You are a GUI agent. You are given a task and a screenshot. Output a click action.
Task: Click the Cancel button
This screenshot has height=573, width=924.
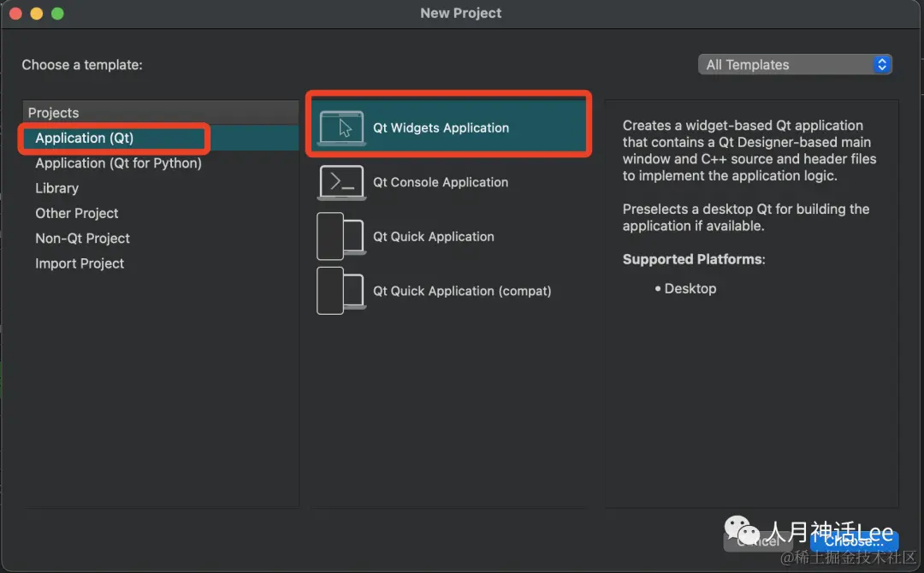coord(758,541)
